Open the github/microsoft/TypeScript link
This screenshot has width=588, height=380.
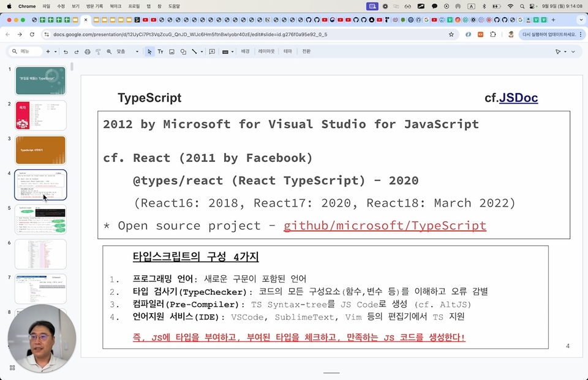point(385,226)
